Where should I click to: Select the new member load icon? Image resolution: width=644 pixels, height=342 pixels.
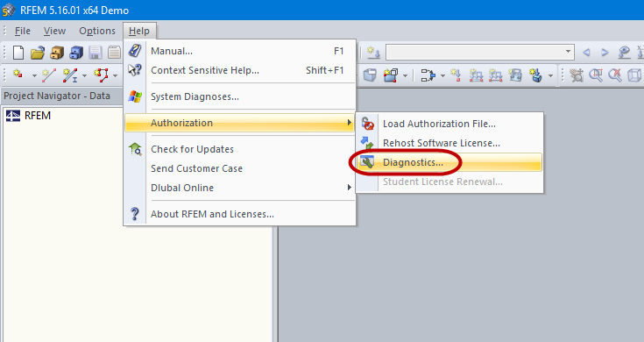(476, 75)
